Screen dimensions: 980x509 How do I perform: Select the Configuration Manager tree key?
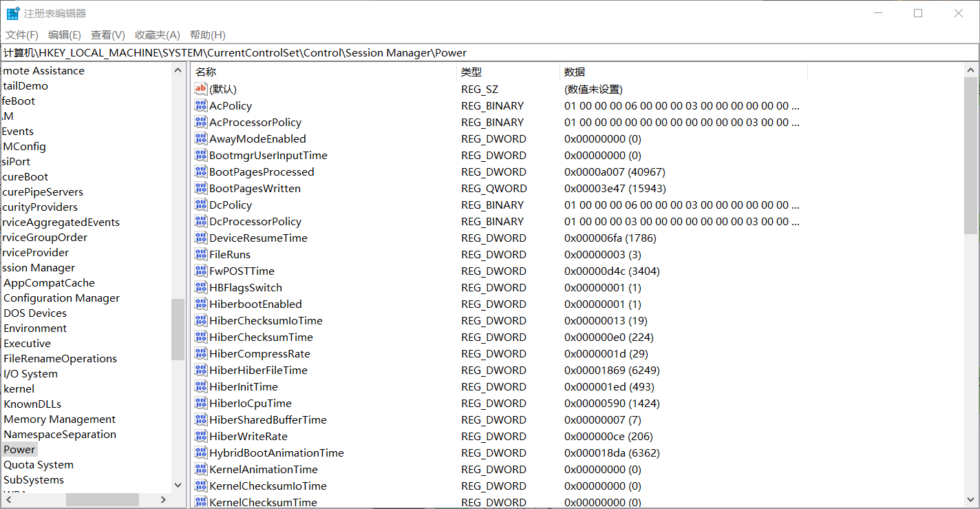click(61, 298)
